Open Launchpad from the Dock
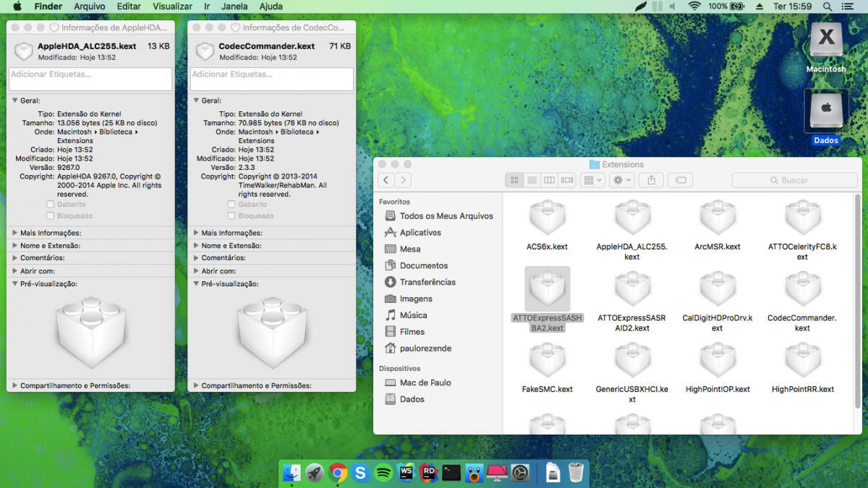Viewport: 868px width, 488px height. pyautogui.click(x=315, y=473)
